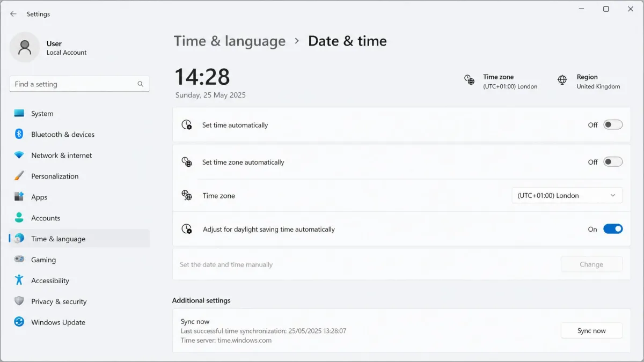644x362 pixels.
Task: Click the System monitor icon
Action: pyautogui.click(x=19, y=113)
